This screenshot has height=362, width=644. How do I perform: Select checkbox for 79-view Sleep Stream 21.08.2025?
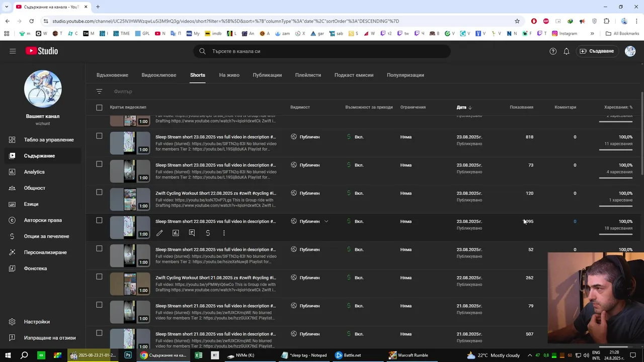tap(99, 305)
